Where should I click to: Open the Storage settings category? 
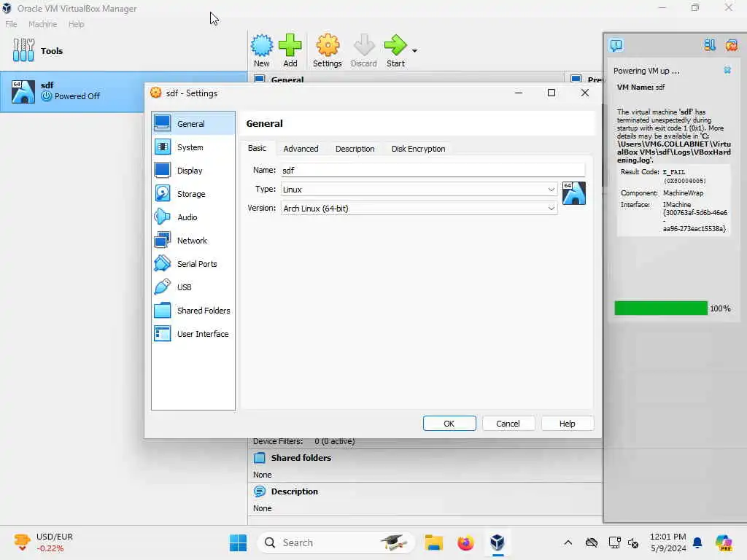tap(193, 194)
